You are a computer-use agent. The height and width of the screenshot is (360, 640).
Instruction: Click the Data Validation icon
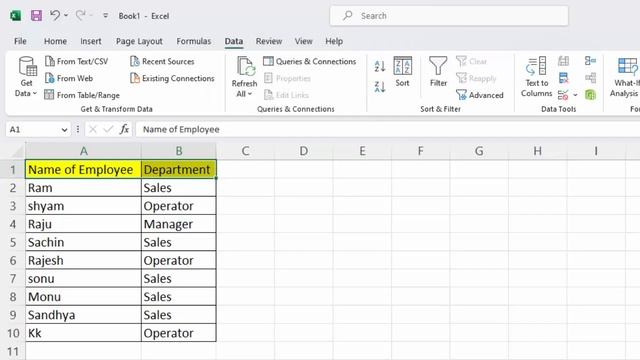coord(563,95)
